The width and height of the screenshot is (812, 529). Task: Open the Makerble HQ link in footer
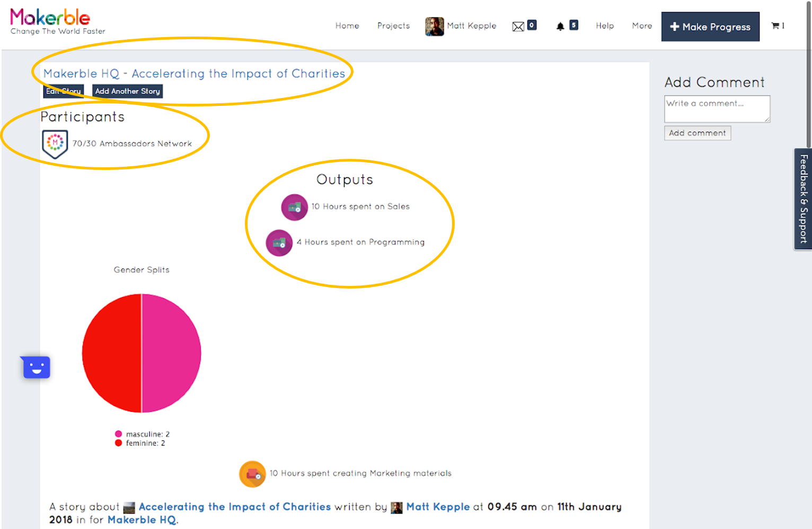142,520
